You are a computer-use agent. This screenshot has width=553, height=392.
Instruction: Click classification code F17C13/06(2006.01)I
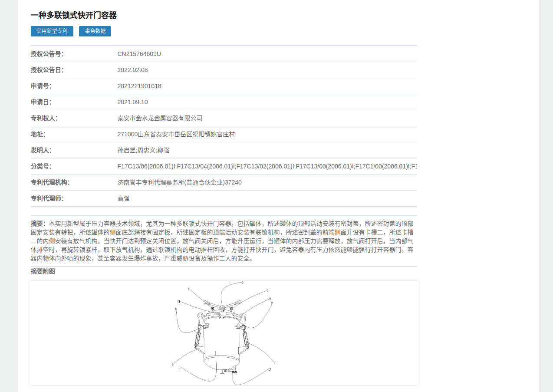click(146, 167)
